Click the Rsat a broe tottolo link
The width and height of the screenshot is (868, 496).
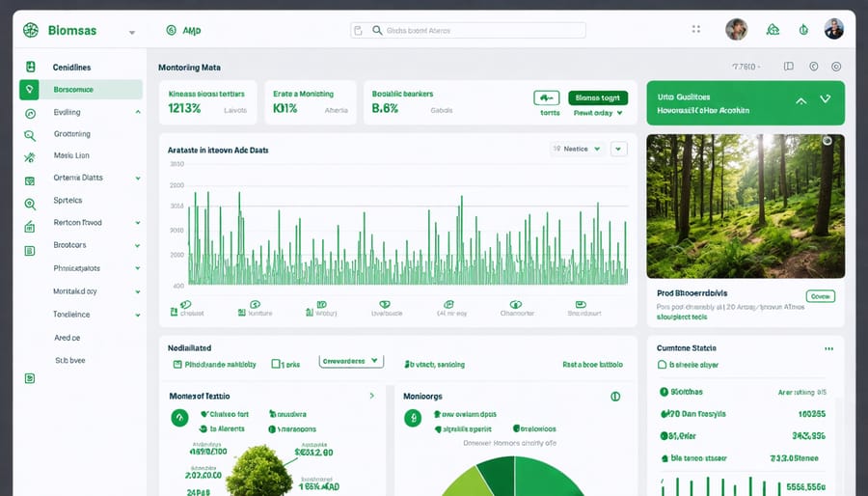click(592, 364)
